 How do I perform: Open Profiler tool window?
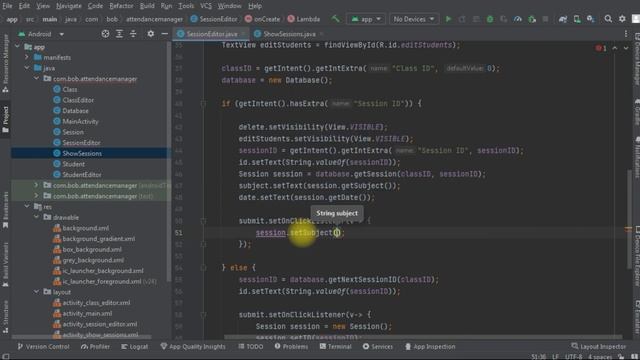pyautogui.click(x=95, y=347)
